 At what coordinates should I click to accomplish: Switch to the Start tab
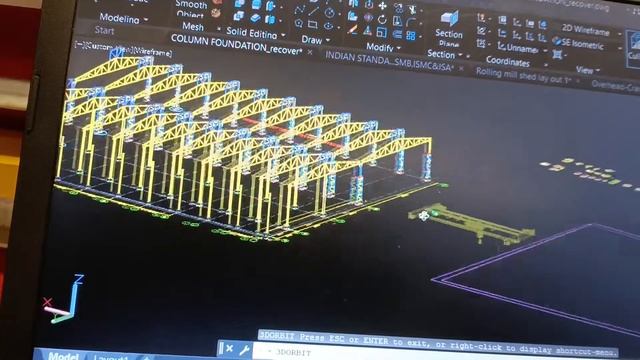coord(104,30)
